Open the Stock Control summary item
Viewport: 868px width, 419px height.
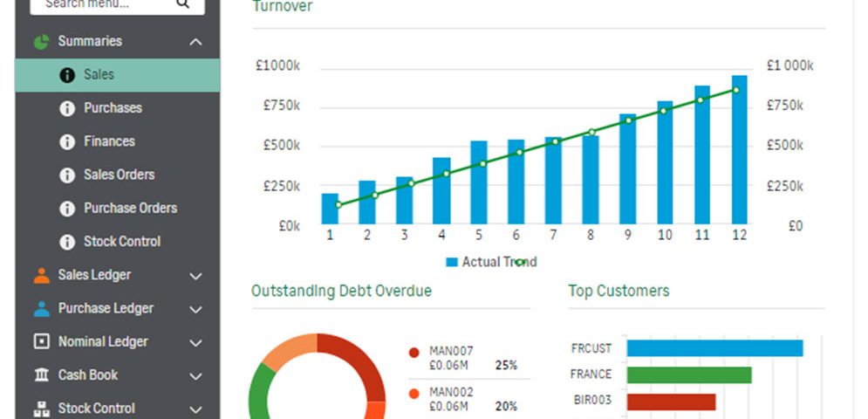coord(122,241)
